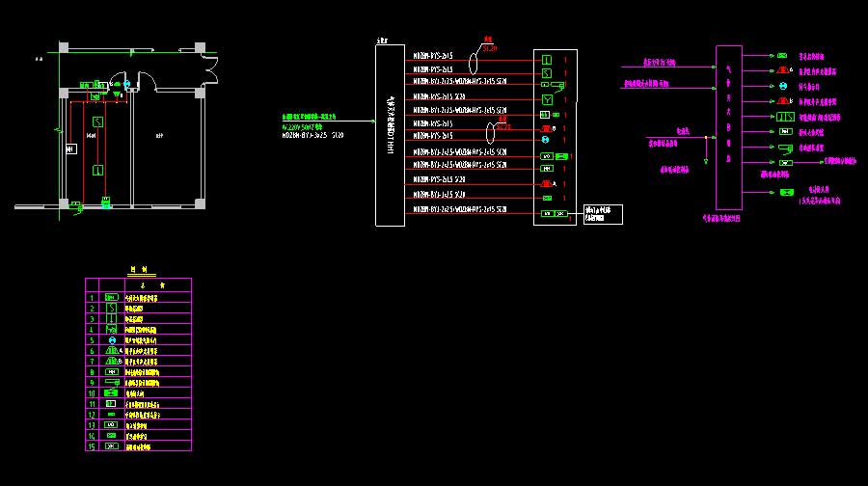
Task: Select the S detector symbol in legend row 2
Action: point(111,308)
